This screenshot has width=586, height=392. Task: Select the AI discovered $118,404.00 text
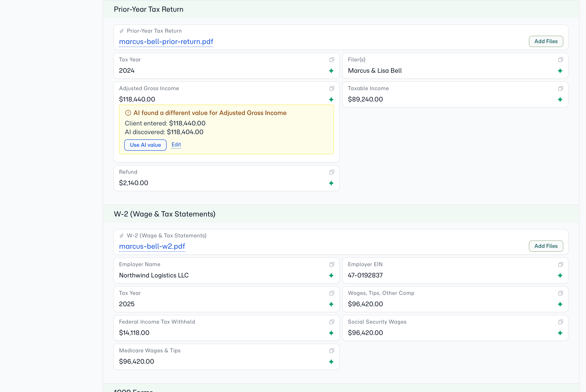(164, 132)
